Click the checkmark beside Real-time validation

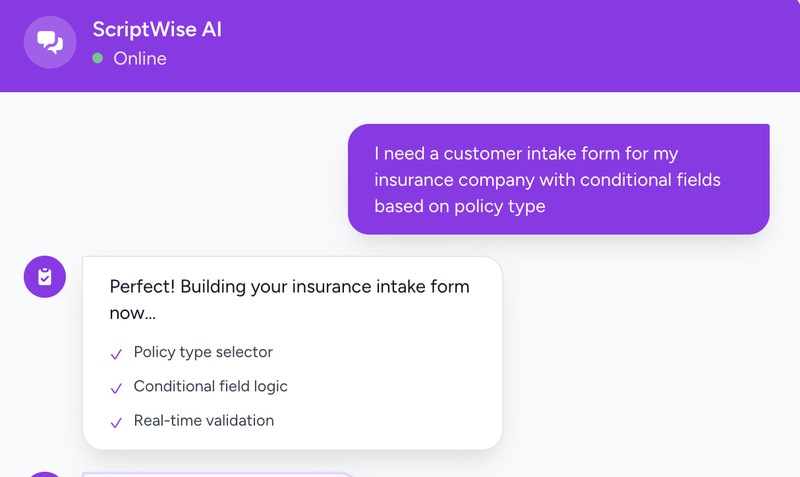[117, 422]
